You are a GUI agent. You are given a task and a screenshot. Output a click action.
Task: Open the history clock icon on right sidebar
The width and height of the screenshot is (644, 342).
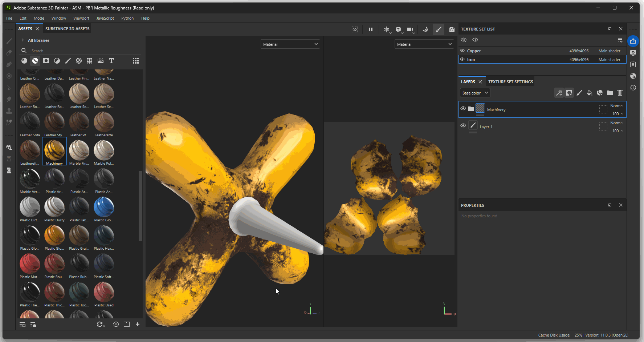coord(633,88)
